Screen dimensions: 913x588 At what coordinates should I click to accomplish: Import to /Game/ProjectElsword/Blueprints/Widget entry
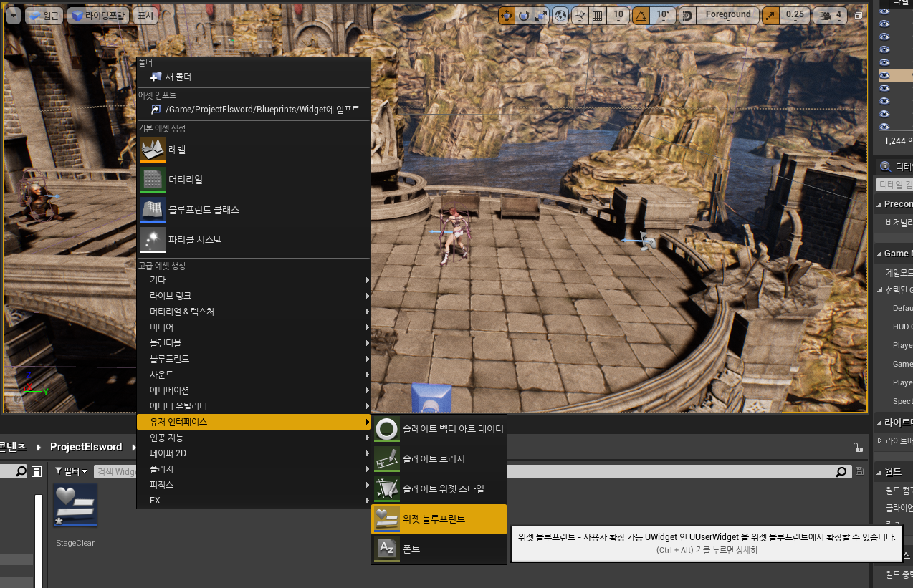254,110
